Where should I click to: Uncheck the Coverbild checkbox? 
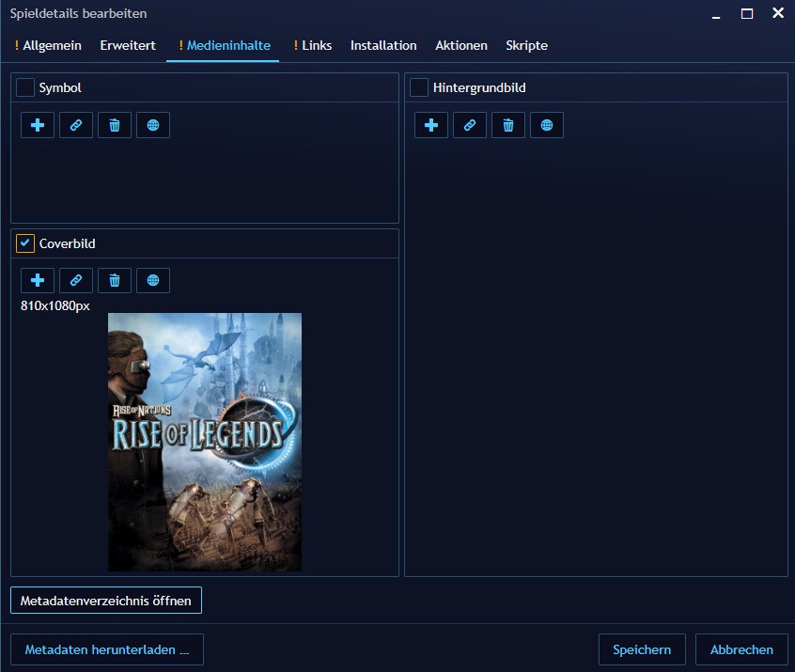(x=25, y=243)
